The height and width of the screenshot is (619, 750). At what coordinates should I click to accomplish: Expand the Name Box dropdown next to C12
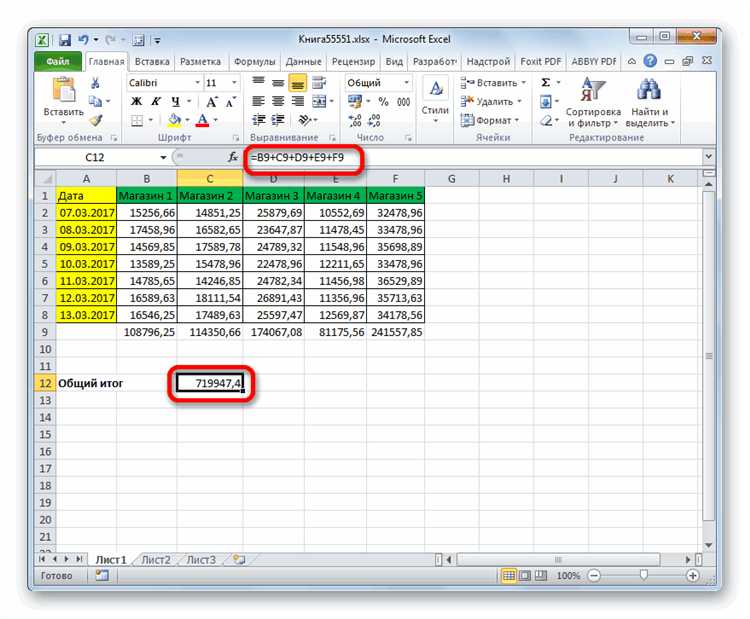(163, 157)
